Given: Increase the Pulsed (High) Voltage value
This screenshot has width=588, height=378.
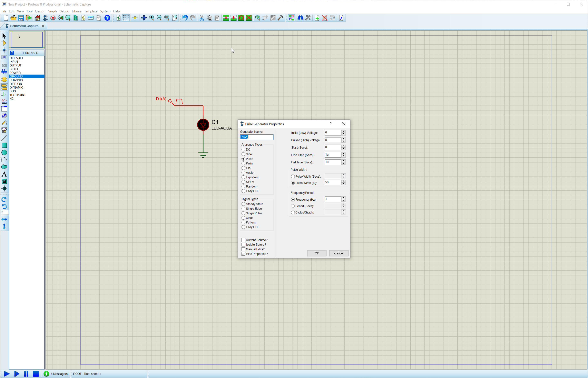Looking at the screenshot, I should [343, 139].
